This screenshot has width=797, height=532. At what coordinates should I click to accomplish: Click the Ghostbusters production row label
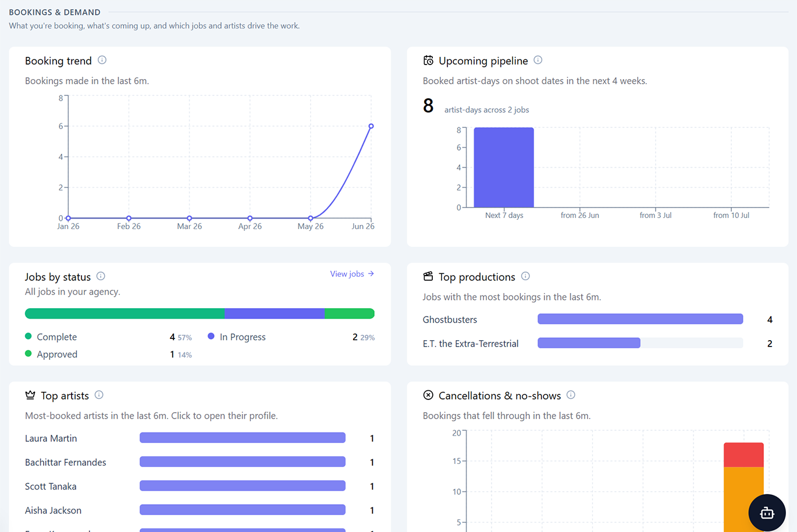coord(450,320)
